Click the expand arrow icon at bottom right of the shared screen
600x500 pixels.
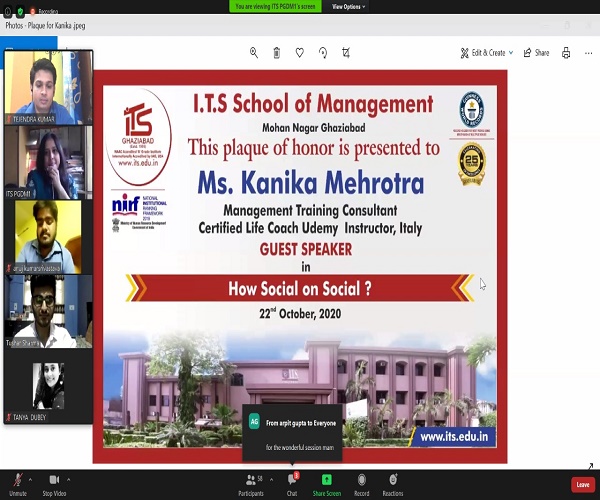click(590, 466)
